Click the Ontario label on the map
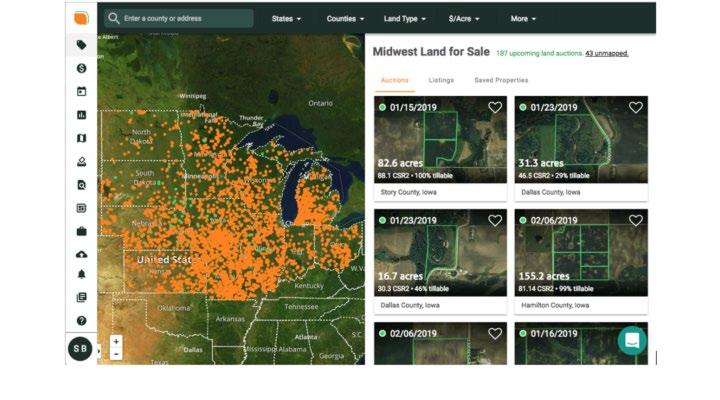The image size is (720, 400). pyautogui.click(x=321, y=103)
